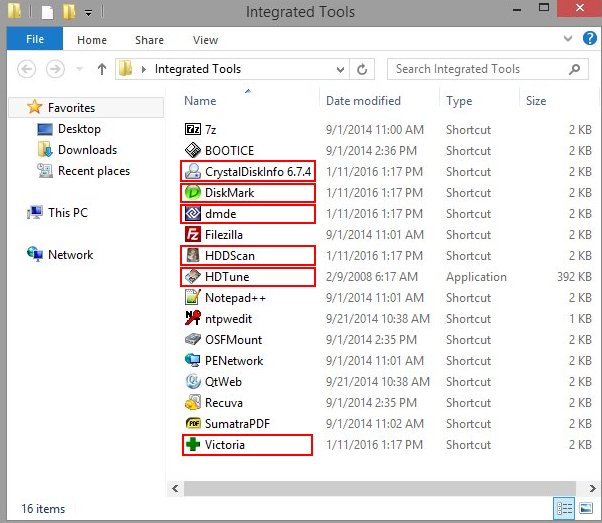
Task: Select the BOOTICE icon
Action: (192, 150)
